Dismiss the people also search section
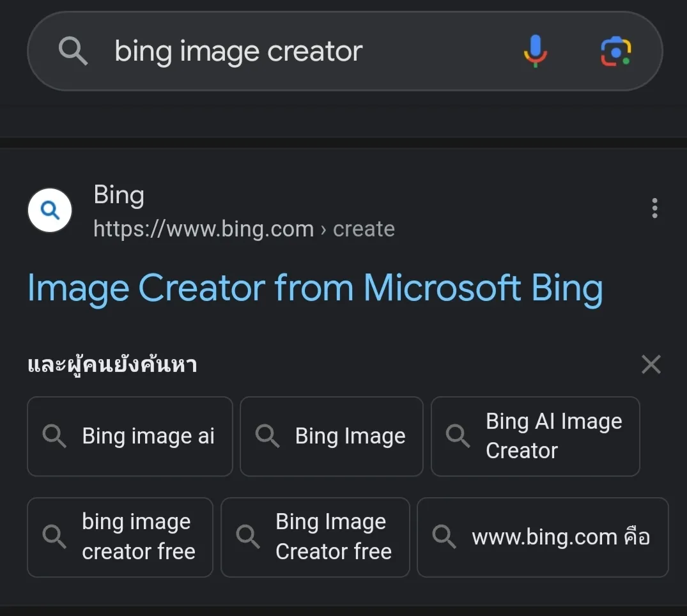 point(651,365)
